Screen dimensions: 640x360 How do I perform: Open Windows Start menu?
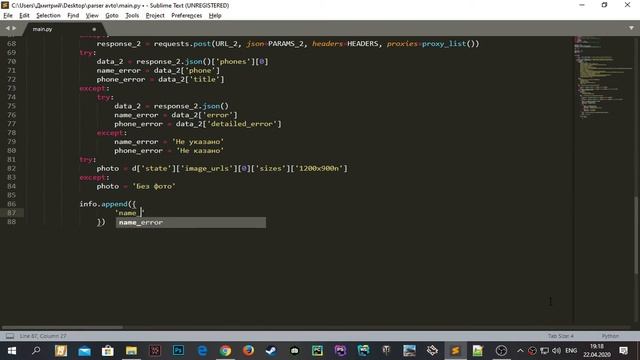[x=11, y=351]
